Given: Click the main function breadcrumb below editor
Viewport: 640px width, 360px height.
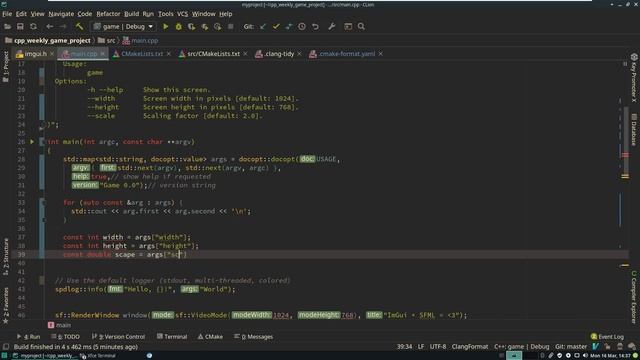Looking at the screenshot, I should coord(60,325).
